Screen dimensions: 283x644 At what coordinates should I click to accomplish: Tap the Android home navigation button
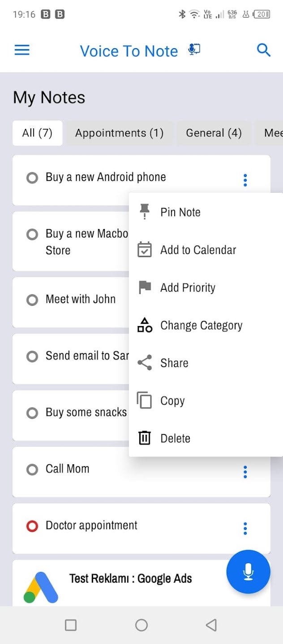tap(141, 625)
